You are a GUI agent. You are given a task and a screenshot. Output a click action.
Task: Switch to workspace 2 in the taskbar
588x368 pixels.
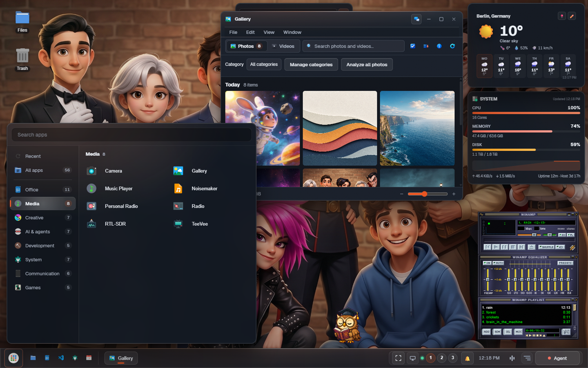(x=442, y=358)
